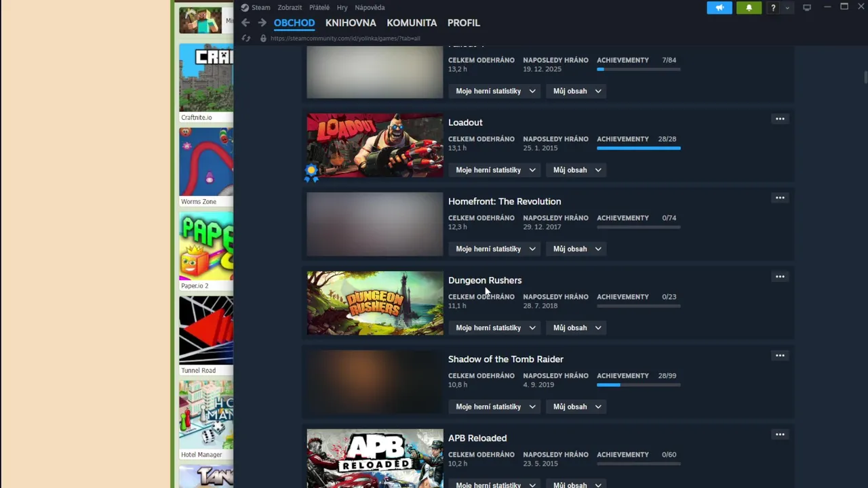The image size is (868, 488).
Task: Open the three-dots menu for Dungeon Rushers
Action: [780, 277]
